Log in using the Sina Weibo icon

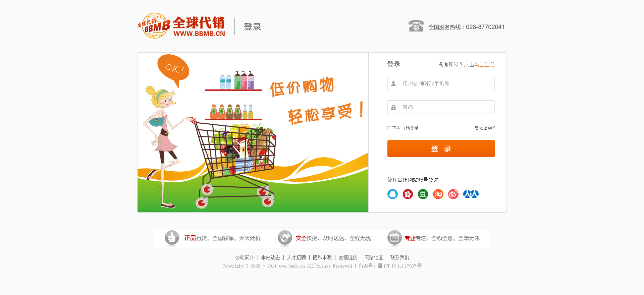tap(453, 194)
